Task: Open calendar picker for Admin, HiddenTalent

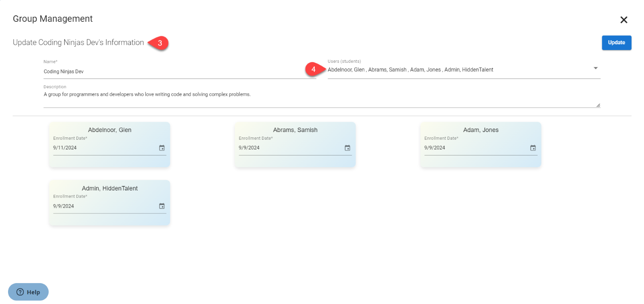Action: [162, 206]
